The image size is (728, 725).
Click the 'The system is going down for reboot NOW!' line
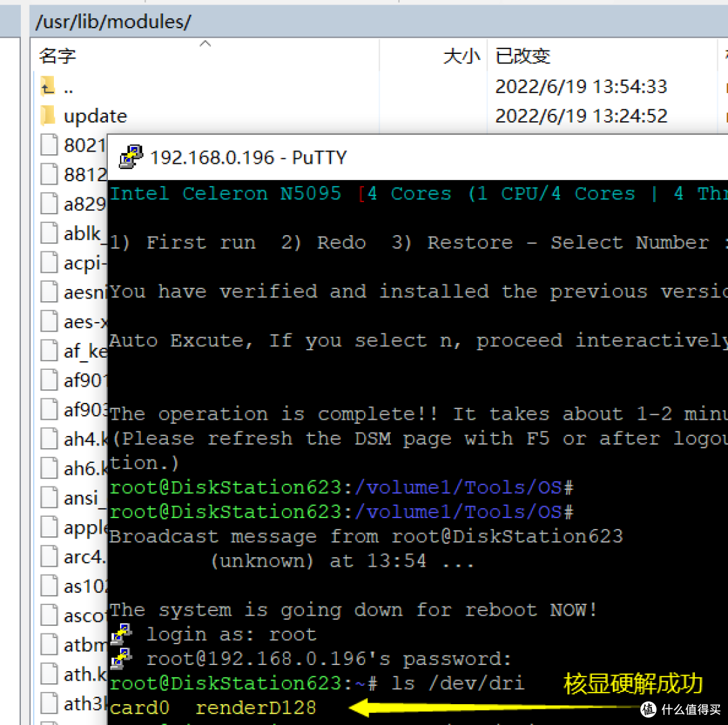(353, 609)
